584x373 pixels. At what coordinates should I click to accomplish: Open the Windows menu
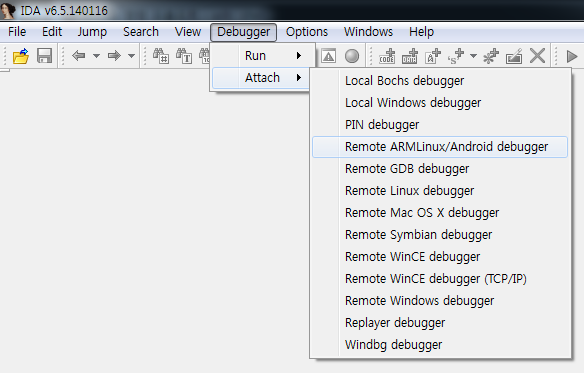(x=368, y=32)
